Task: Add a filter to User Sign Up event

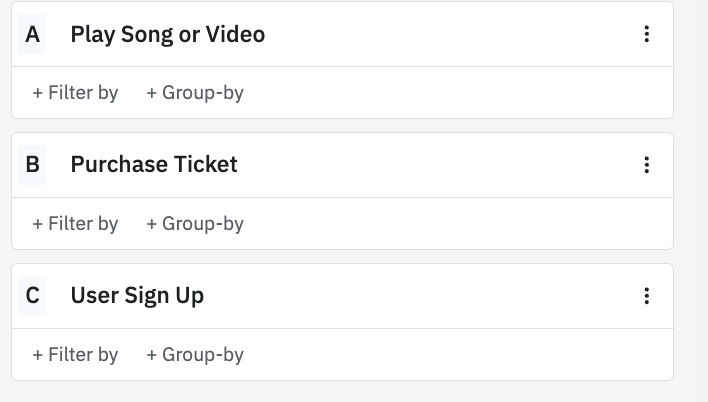Action: click(x=75, y=355)
